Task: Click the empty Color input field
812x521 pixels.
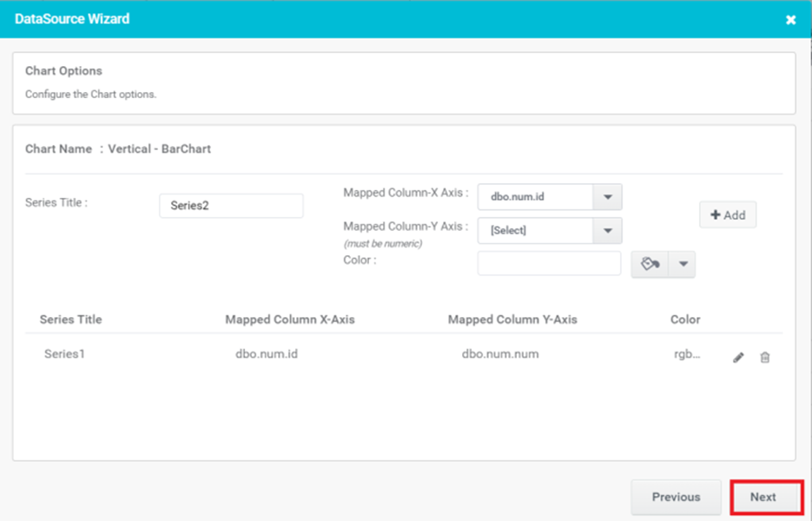Action: pos(549,264)
